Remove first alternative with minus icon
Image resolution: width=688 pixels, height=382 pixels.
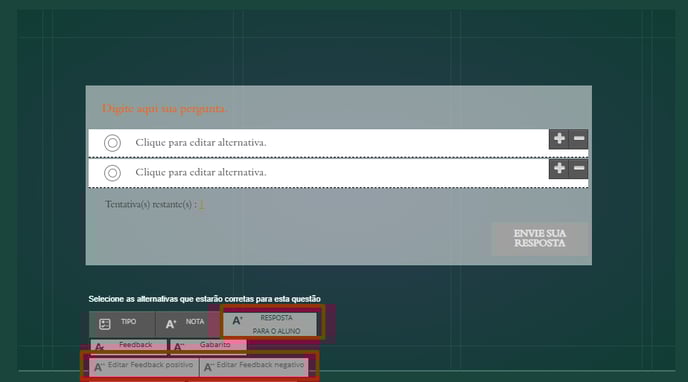click(579, 139)
